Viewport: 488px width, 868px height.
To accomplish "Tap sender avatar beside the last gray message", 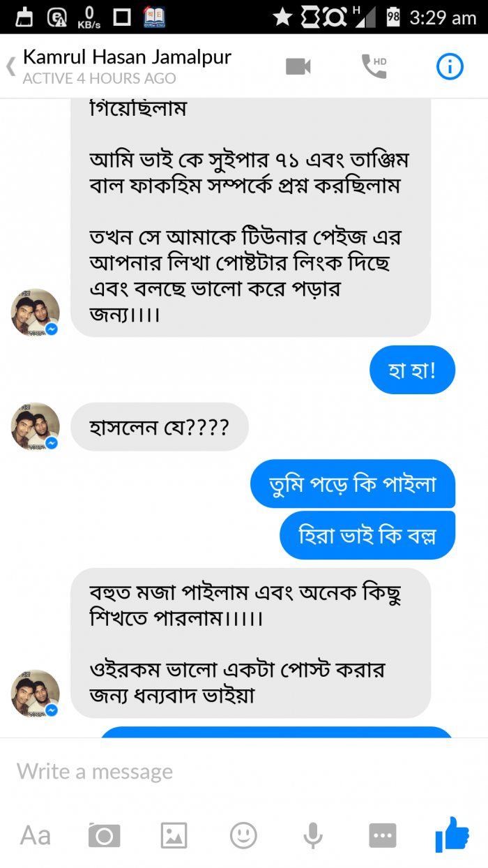I will point(35,694).
